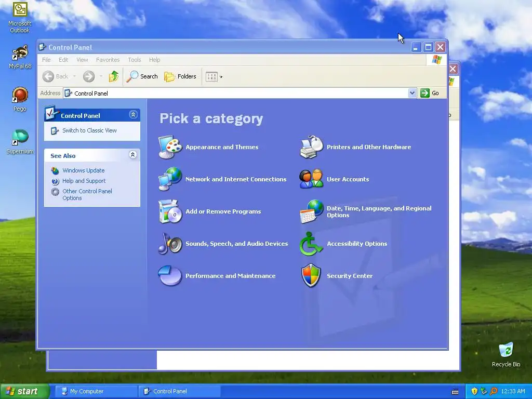Toggle the Folders pane button
Image resolution: width=532 pixels, height=399 pixels.
coord(180,76)
